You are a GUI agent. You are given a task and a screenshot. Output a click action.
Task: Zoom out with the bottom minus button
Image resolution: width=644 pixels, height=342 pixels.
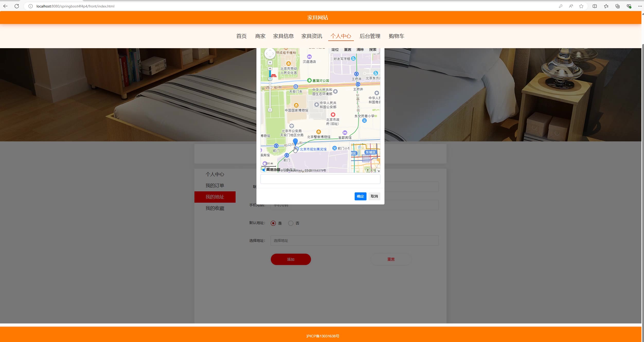pyautogui.click(x=270, y=110)
